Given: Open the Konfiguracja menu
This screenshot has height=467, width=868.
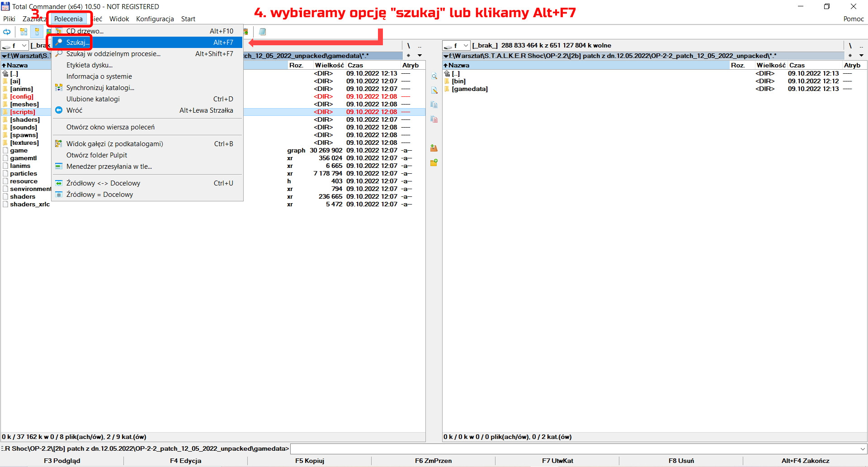Looking at the screenshot, I should (x=155, y=19).
